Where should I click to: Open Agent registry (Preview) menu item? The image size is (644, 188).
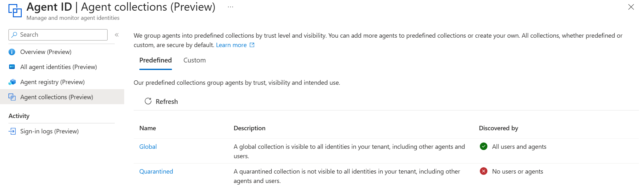tap(52, 82)
